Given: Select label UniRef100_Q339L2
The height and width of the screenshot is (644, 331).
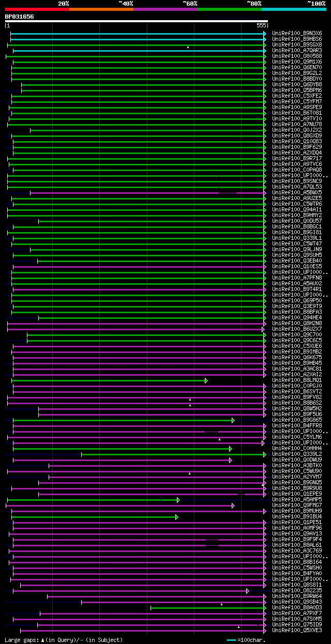Looking at the screenshot, I should tap(297, 454).
